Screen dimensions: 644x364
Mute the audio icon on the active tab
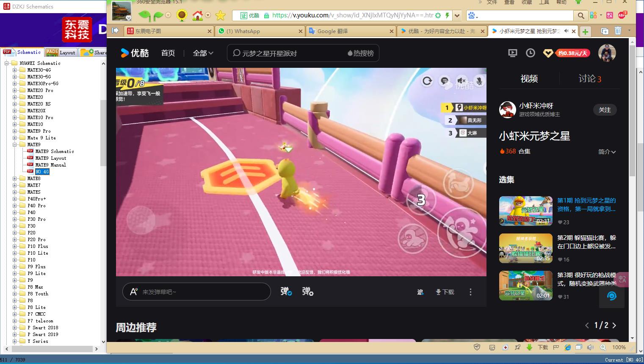pos(566,31)
